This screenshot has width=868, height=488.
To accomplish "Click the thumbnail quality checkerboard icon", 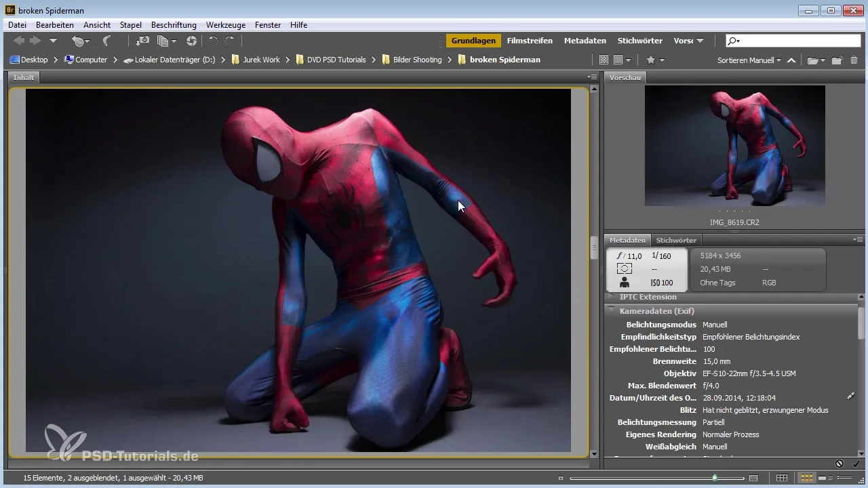I will tap(604, 60).
